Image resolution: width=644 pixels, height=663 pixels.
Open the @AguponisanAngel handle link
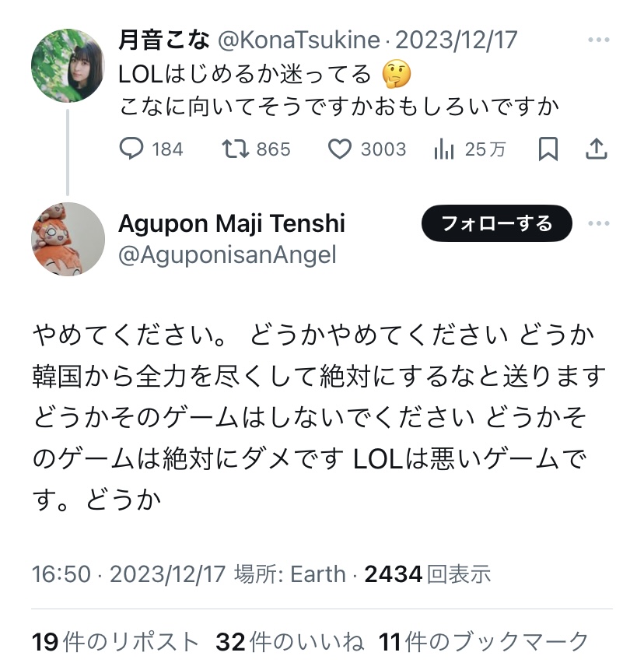pos(227,255)
